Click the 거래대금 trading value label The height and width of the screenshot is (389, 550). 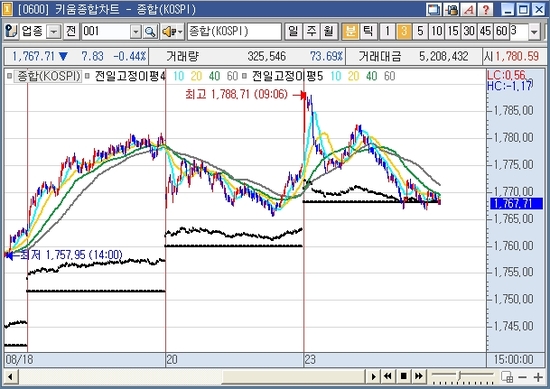tap(380, 56)
